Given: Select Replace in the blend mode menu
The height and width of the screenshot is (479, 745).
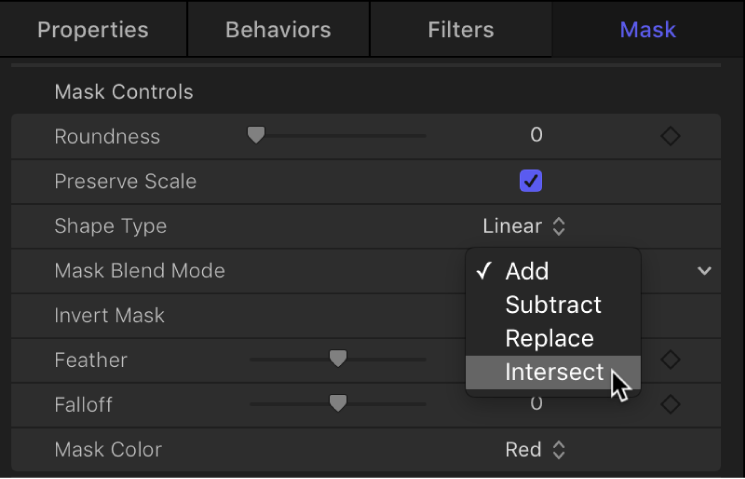Looking at the screenshot, I should [549, 338].
